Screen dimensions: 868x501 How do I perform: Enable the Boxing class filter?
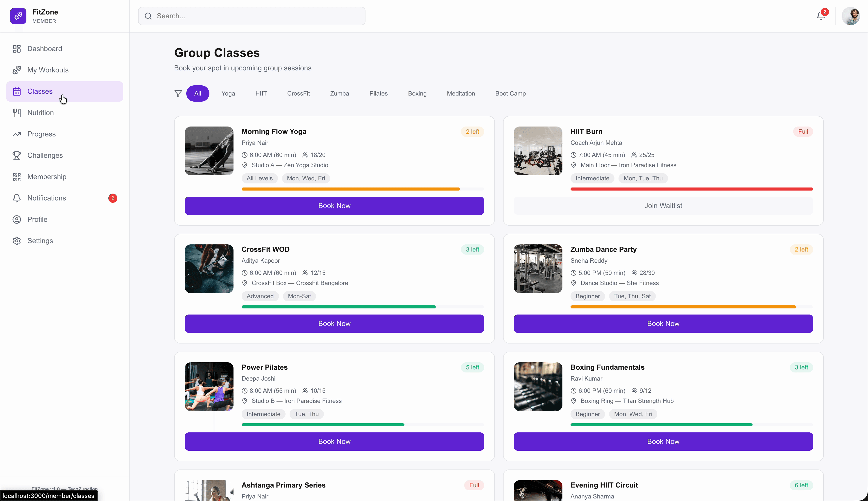417,93
